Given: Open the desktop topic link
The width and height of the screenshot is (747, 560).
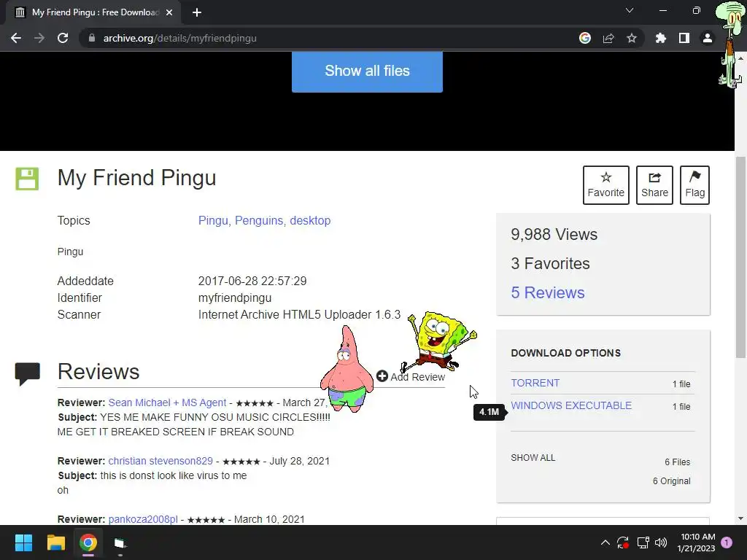Looking at the screenshot, I should [x=310, y=220].
